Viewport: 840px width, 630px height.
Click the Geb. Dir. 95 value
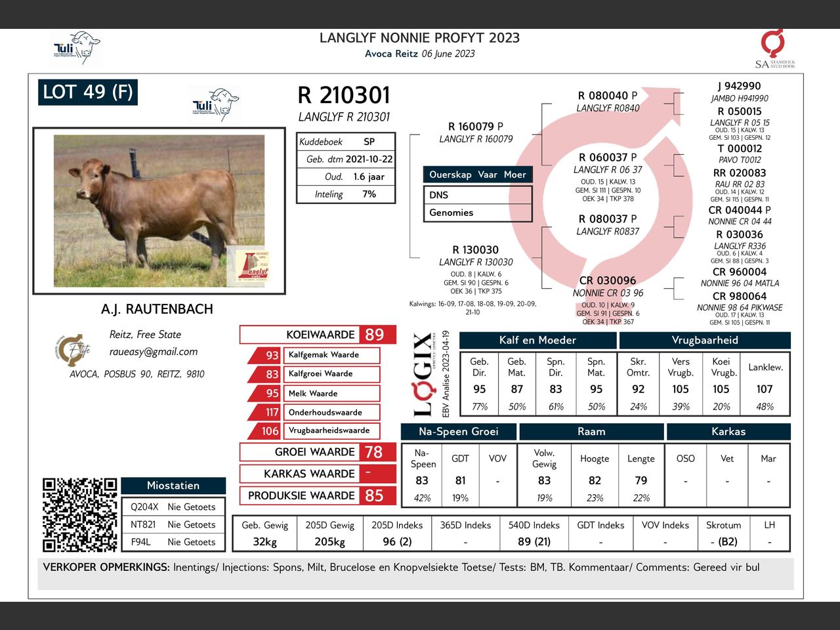pyautogui.click(x=480, y=389)
